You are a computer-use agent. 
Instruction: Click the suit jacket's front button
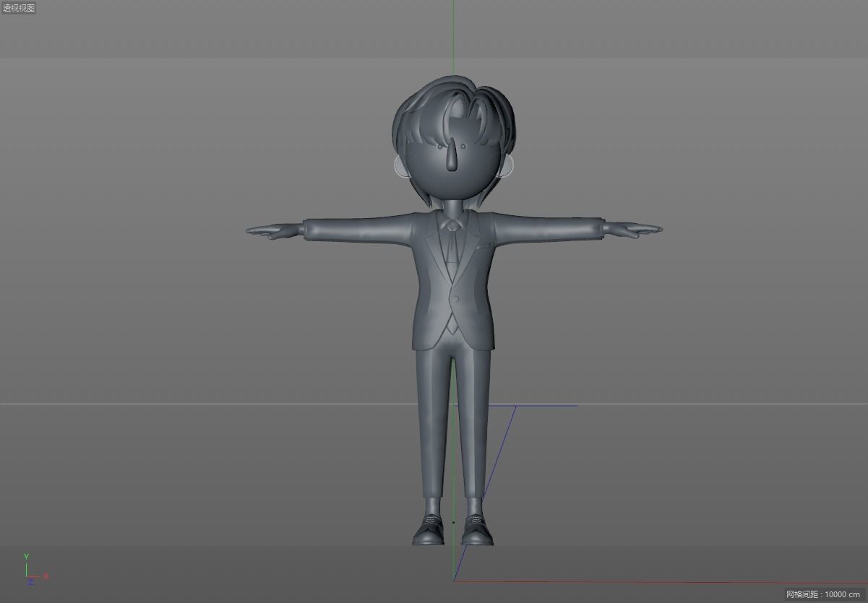click(457, 300)
